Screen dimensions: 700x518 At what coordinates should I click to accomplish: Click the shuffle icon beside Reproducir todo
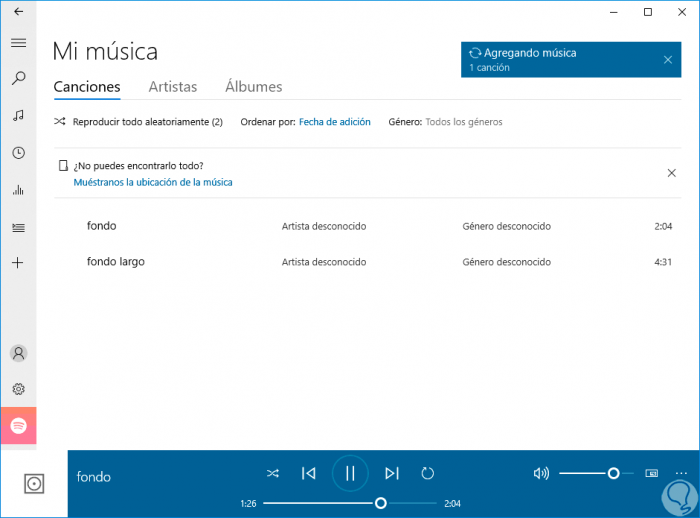(x=60, y=121)
